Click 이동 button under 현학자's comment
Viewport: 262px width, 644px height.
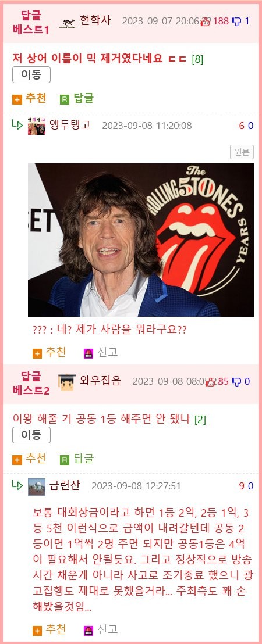pyautogui.click(x=31, y=75)
